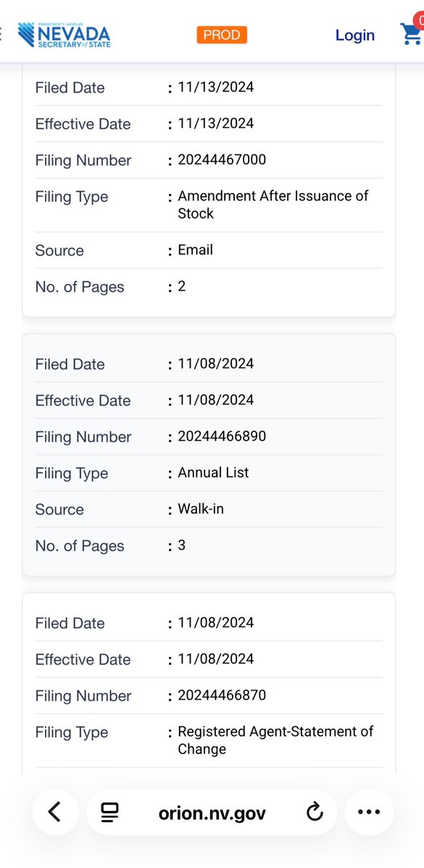The width and height of the screenshot is (424, 868).
Task: Reload the page with the refresh icon
Action: [315, 812]
